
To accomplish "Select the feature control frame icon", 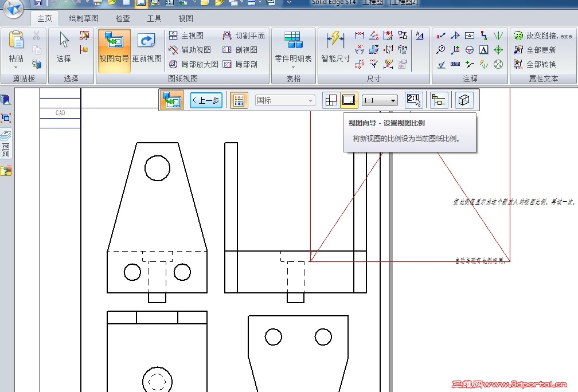I will pos(455,64).
